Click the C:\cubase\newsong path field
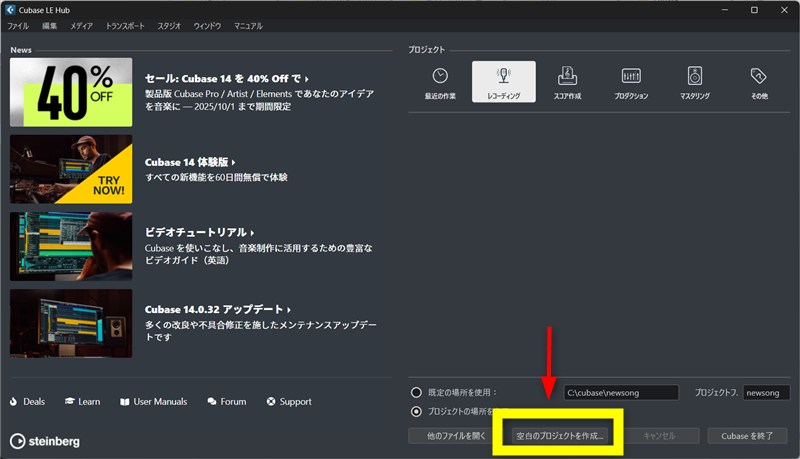The width and height of the screenshot is (800, 459). (x=621, y=393)
